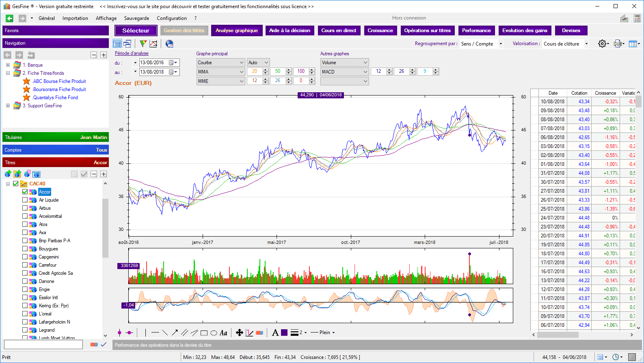The height and width of the screenshot is (363, 644).
Task: Click the Performance button
Action: pyautogui.click(x=476, y=30)
